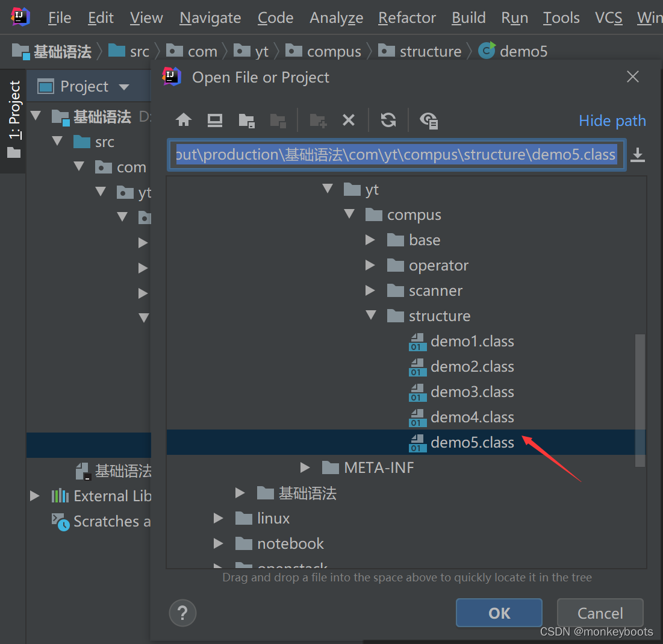This screenshot has height=644, width=663.
Task: Open the VCS menu
Action: 608,17
